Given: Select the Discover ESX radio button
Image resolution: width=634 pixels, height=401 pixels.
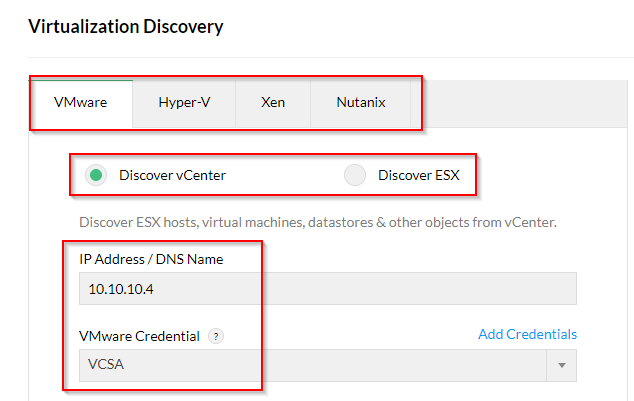Looking at the screenshot, I should pyautogui.click(x=355, y=175).
